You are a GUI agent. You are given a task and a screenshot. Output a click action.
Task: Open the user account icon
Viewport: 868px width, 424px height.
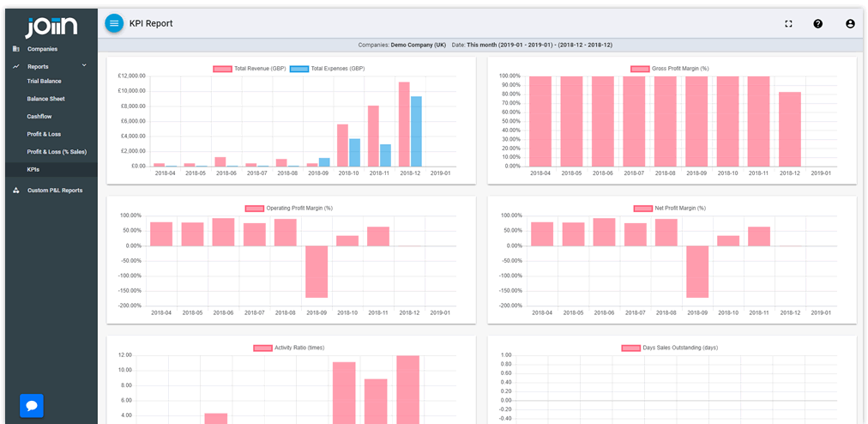pos(850,24)
